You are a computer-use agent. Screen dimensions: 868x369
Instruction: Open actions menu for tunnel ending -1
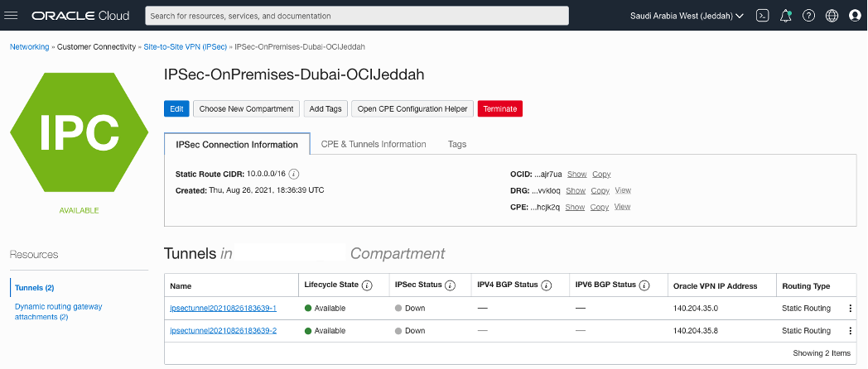click(851, 308)
